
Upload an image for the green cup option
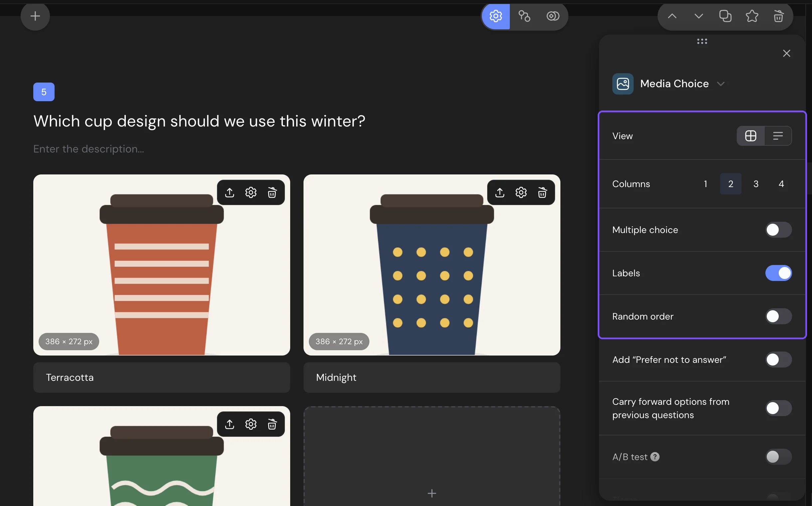pyautogui.click(x=230, y=424)
